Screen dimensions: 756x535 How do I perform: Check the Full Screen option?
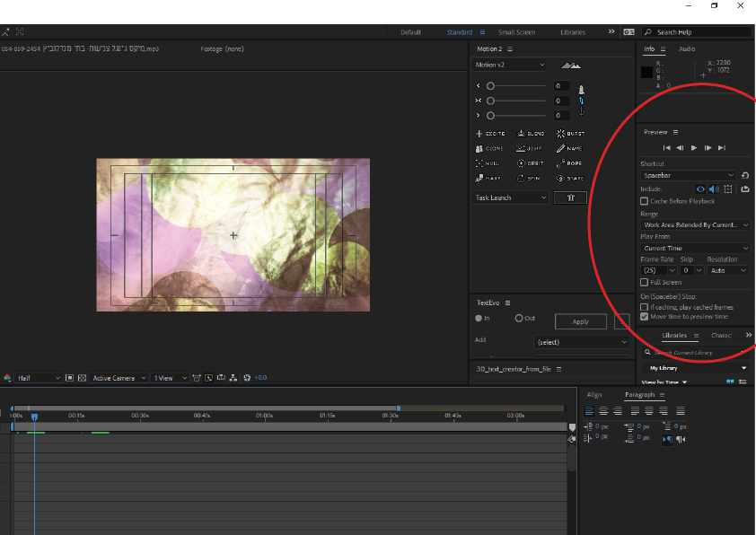(x=645, y=283)
